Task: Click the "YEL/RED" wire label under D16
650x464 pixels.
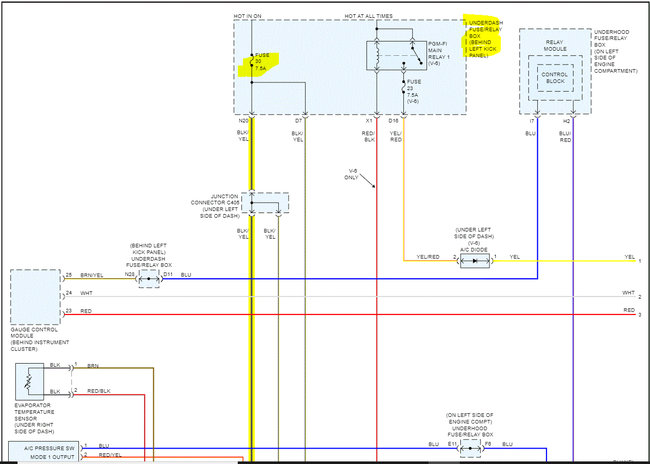Action: [395, 136]
